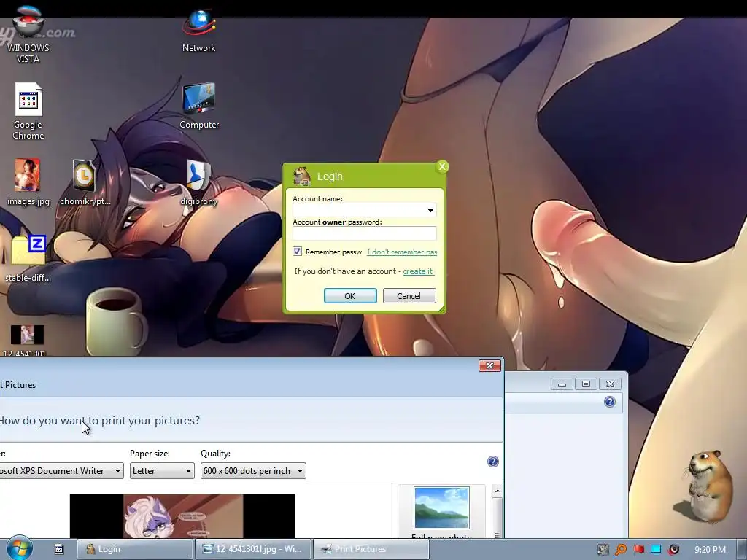Dismiss the Login dialog with Cancel
The height and width of the screenshot is (560, 747).
(409, 296)
